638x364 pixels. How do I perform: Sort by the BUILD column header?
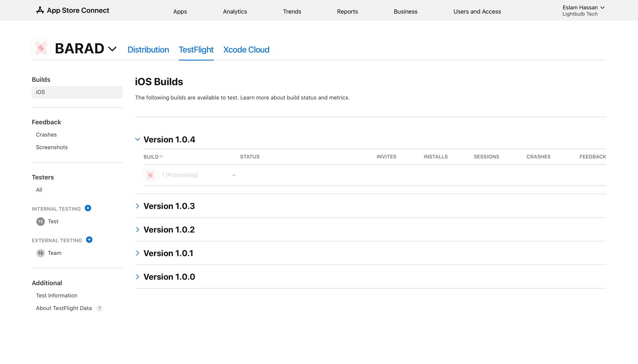pyautogui.click(x=153, y=157)
